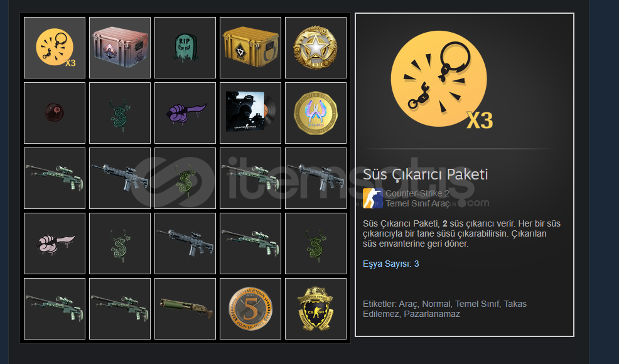Select the purple fist graffiti item
Image resolution: width=619 pixels, height=364 pixels.
185,113
